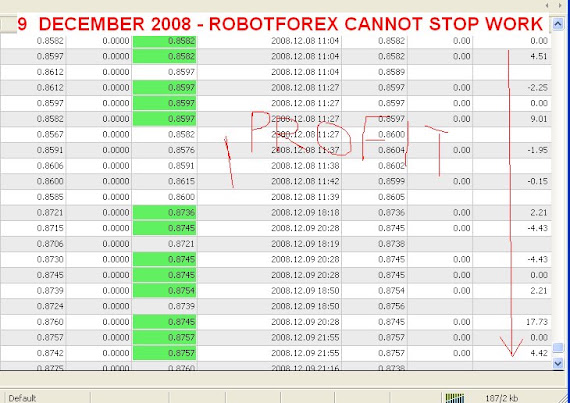Click the price cell 0.8585
The height and width of the screenshot is (403, 570).
click(x=50, y=197)
